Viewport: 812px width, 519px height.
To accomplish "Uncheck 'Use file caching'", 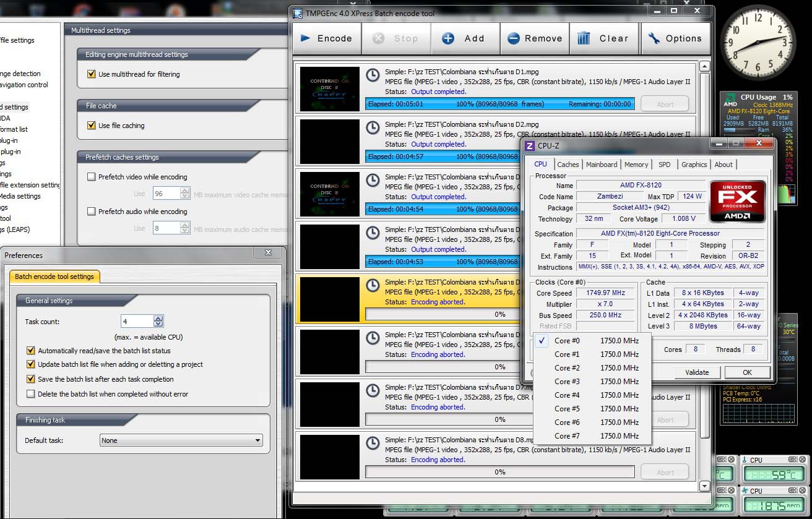I will pyautogui.click(x=92, y=126).
